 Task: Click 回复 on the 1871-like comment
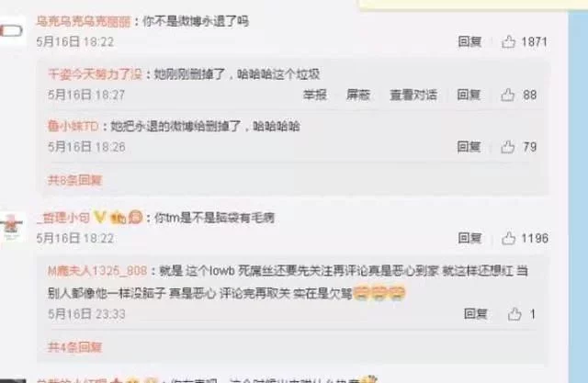pyautogui.click(x=469, y=41)
